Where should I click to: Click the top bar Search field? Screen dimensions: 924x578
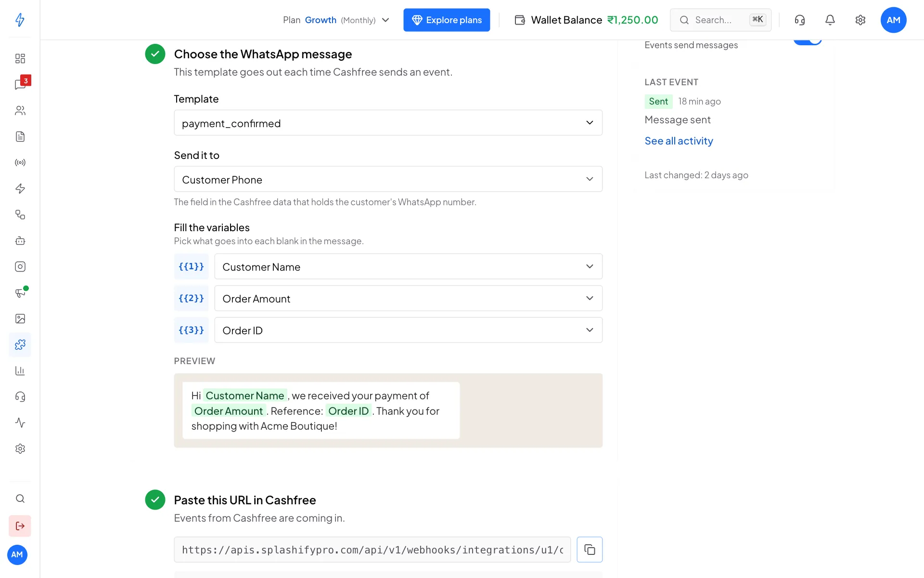point(720,20)
